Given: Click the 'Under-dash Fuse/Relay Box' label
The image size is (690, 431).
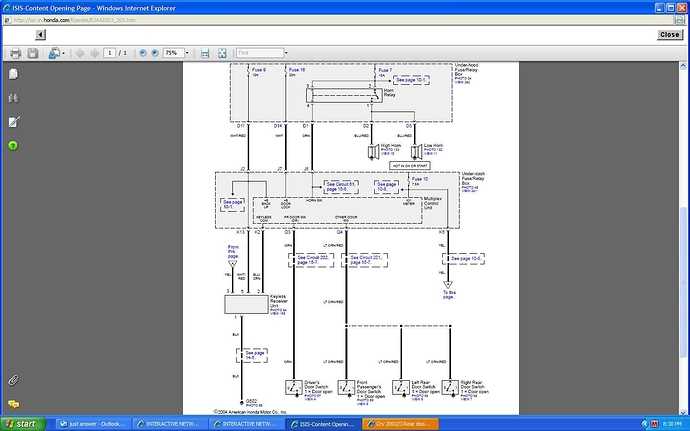Looking at the screenshot, I should (x=473, y=178).
